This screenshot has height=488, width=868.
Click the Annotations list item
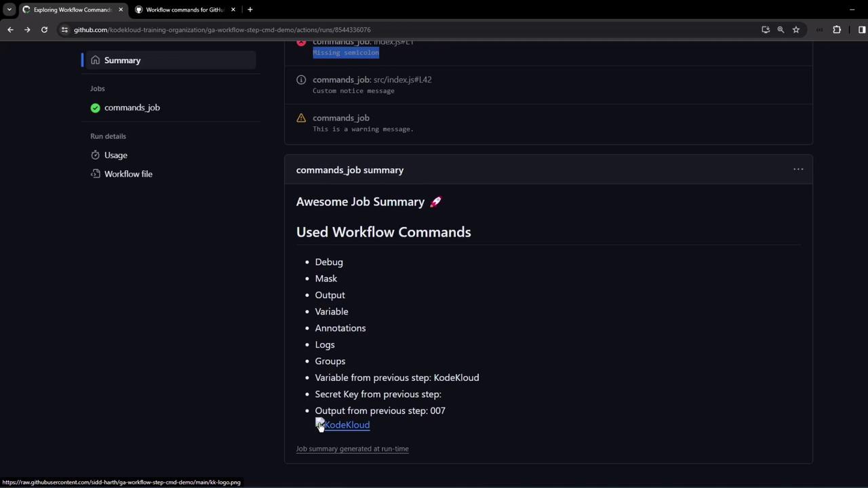pos(340,328)
